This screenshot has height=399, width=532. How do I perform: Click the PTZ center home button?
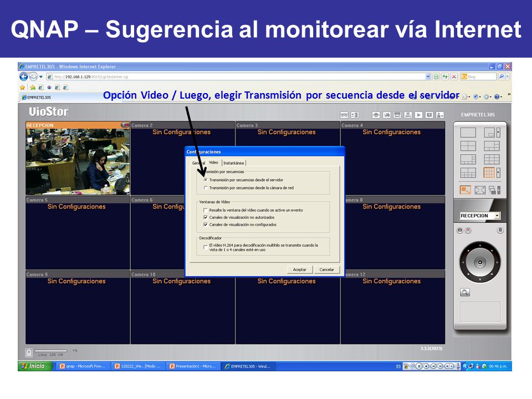pos(480,262)
